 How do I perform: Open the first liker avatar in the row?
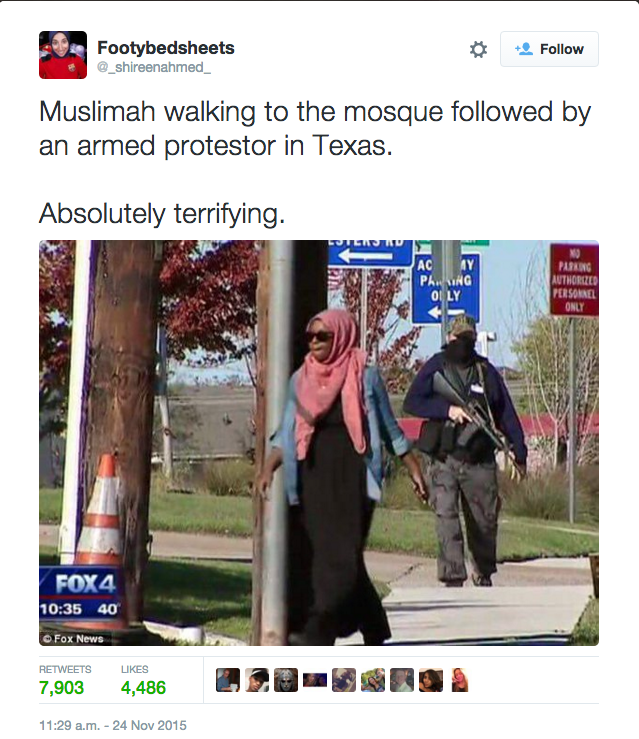pyautogui.click(x=228, y=680)
